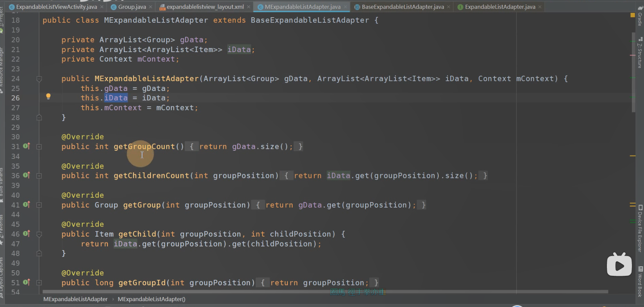Close the expandablelistview_layout.xml tab

point(249,7)
